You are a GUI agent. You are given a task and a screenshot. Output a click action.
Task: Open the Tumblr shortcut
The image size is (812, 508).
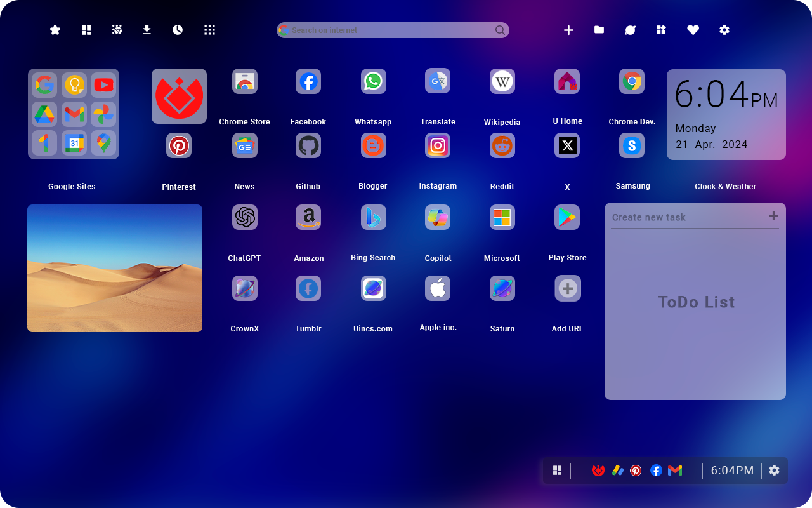point(308,288)
